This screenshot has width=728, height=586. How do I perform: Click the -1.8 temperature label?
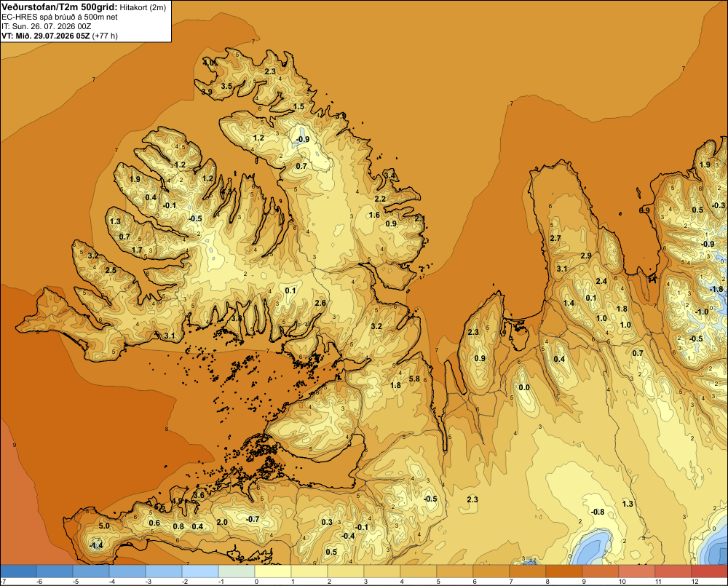pyautogui.click(x=717, y=289)
